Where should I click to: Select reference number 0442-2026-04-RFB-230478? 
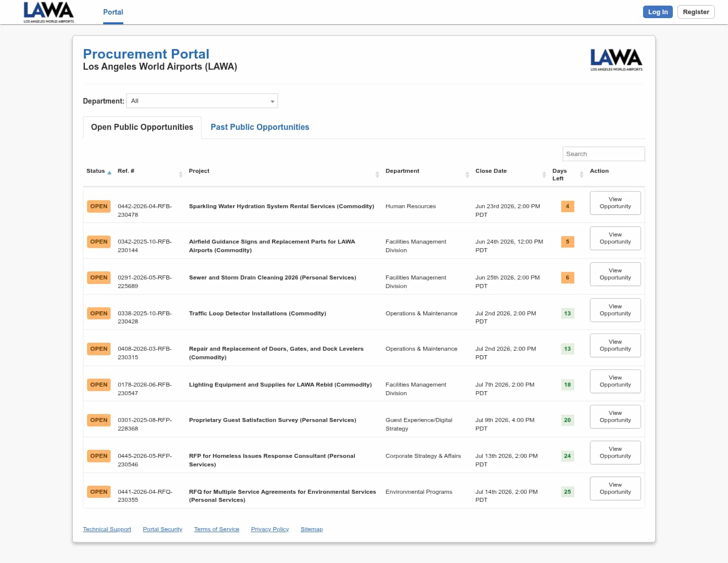[x=145, y=210]
